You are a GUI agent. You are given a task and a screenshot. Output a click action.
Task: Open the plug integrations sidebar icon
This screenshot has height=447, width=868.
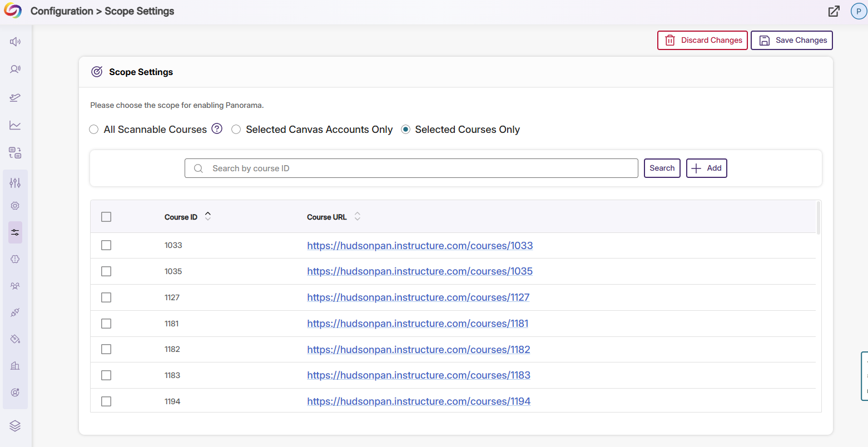(x=15, y=312)
